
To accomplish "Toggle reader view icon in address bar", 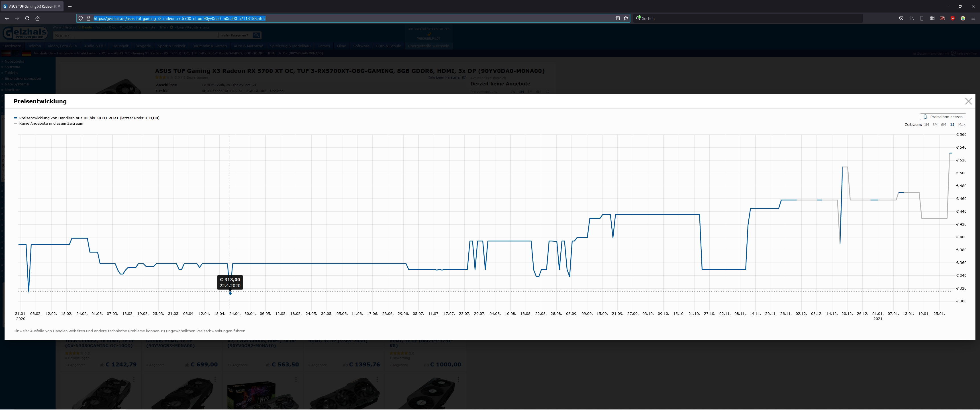I will (618, 18).
